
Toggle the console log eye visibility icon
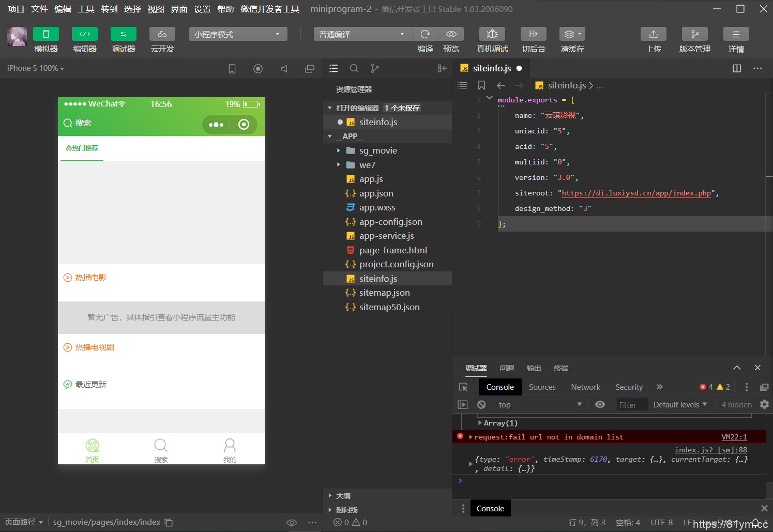click(600, 404)
